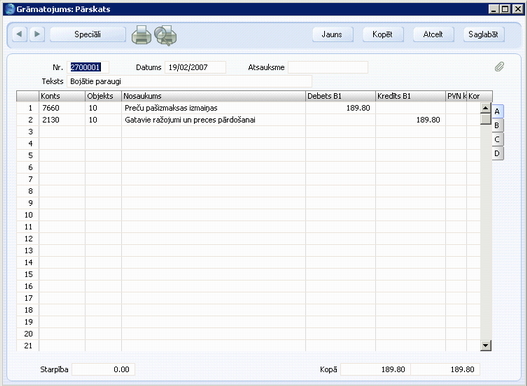This screenshot has height=386, width=527.
Task: Go to next record arrow
Action: pyautogui.click(x=37, y=34)
